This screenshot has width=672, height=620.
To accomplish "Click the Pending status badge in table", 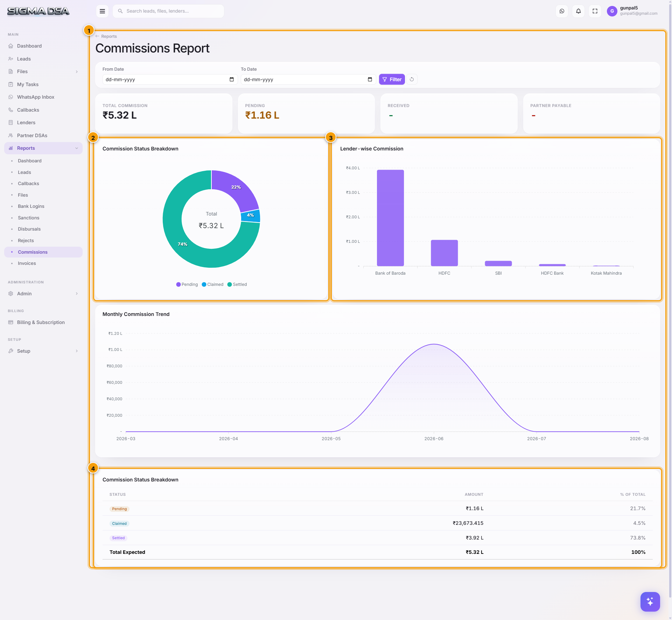I will coord(119,509).
